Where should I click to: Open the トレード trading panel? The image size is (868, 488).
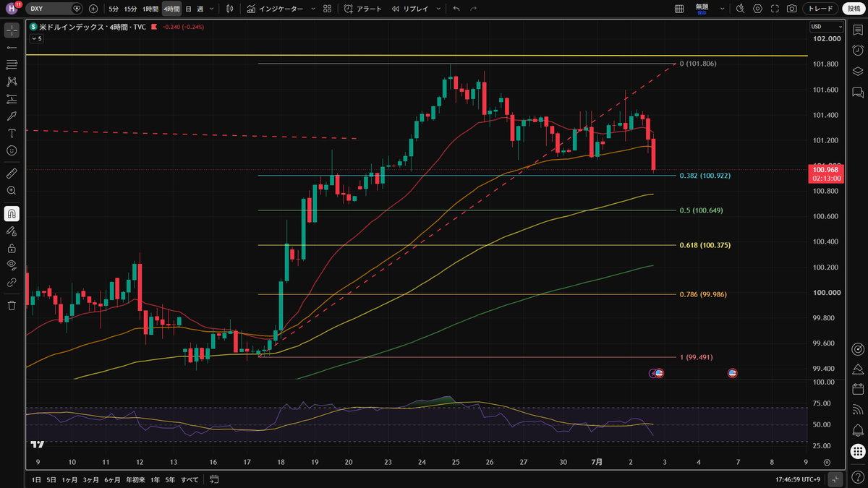point(820,9)
